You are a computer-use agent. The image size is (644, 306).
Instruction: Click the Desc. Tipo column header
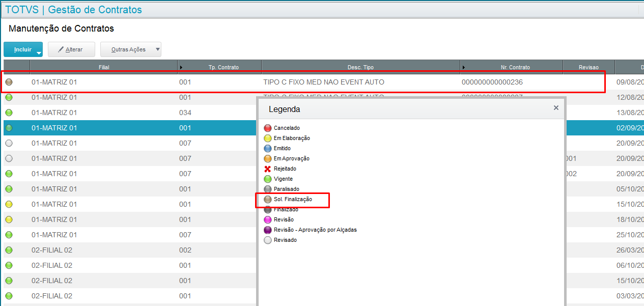pos(360,67)
